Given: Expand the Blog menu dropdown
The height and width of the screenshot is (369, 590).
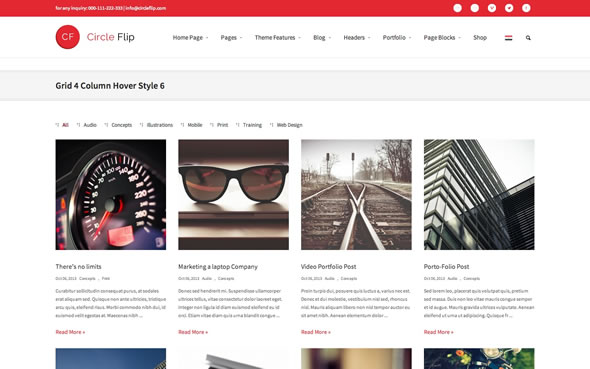Looking at the screenshot, I should (x=322, y=38).
